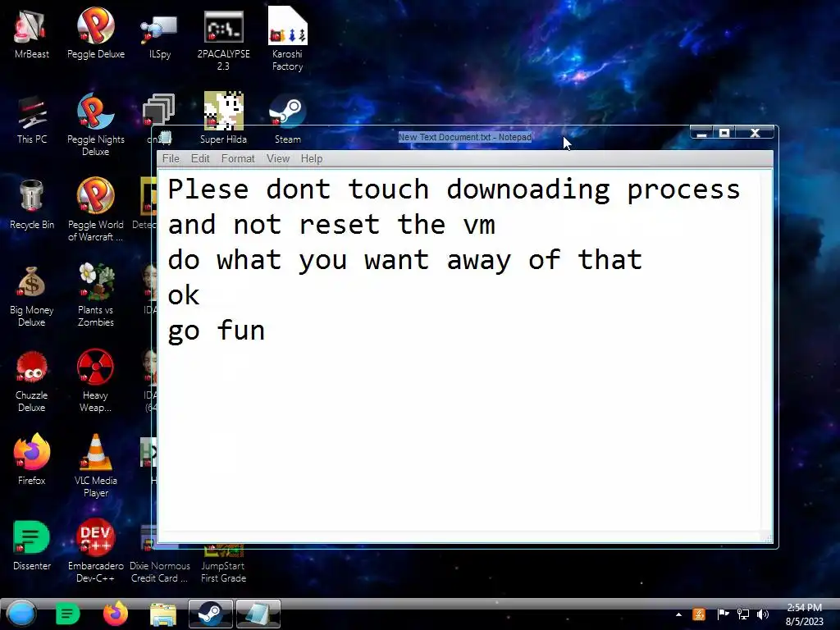This screenshot has width=840, height=630.
Task: Open Big Money Deluxe icon
Action: (32, 295)
